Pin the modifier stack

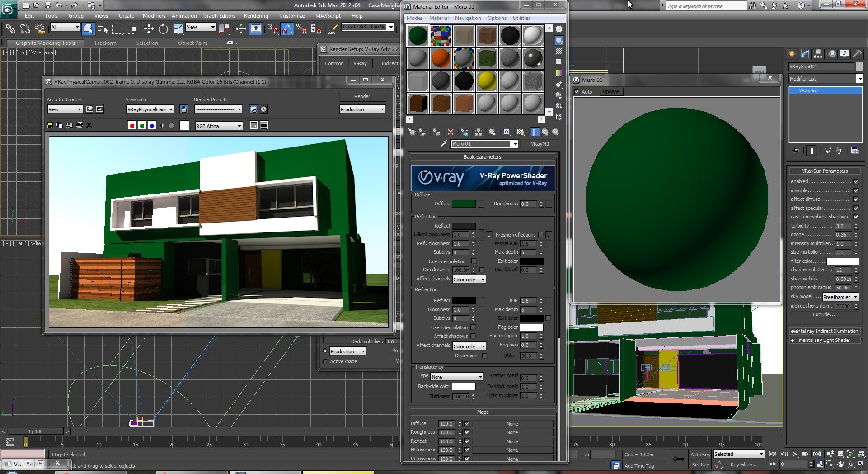pyautogui.click(x=796, y=151)
